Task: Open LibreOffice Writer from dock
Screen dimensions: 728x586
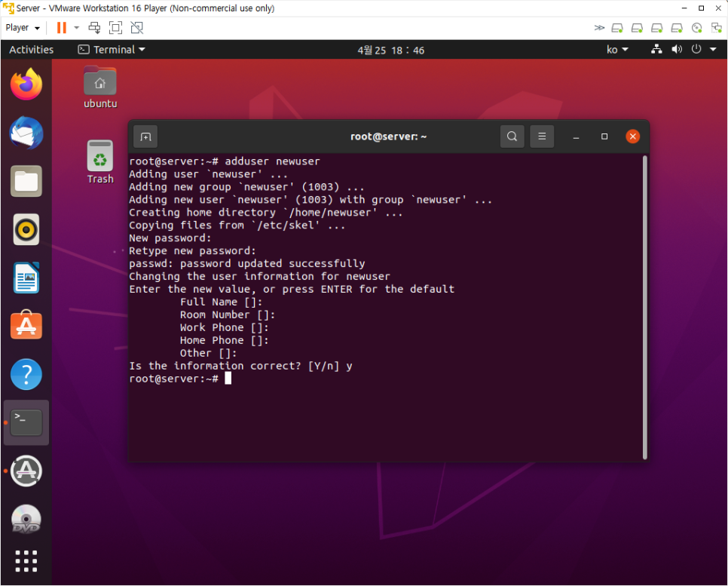Action: click(26, 278)
